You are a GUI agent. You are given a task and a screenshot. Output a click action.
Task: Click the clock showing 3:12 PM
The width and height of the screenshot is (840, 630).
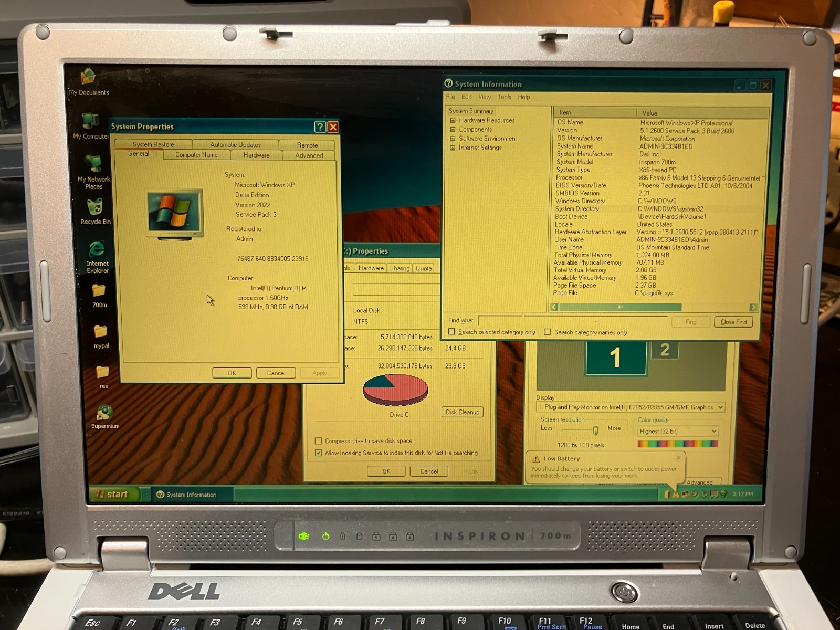(x=742, y=494)
